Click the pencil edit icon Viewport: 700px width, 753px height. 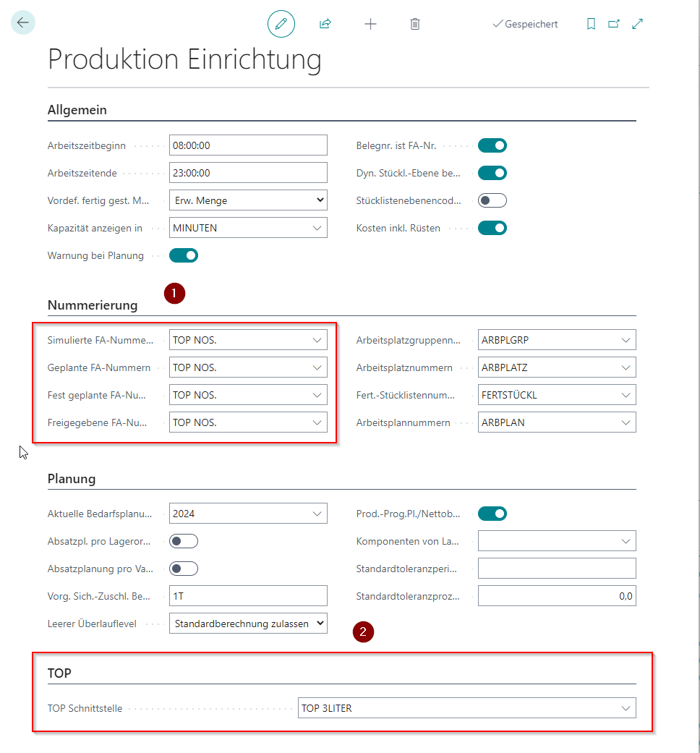click(x=281, y=24)
